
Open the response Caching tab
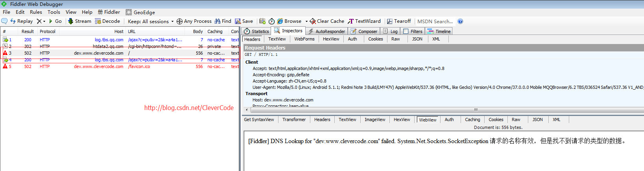pyautogui.click(x=472, y=120)
